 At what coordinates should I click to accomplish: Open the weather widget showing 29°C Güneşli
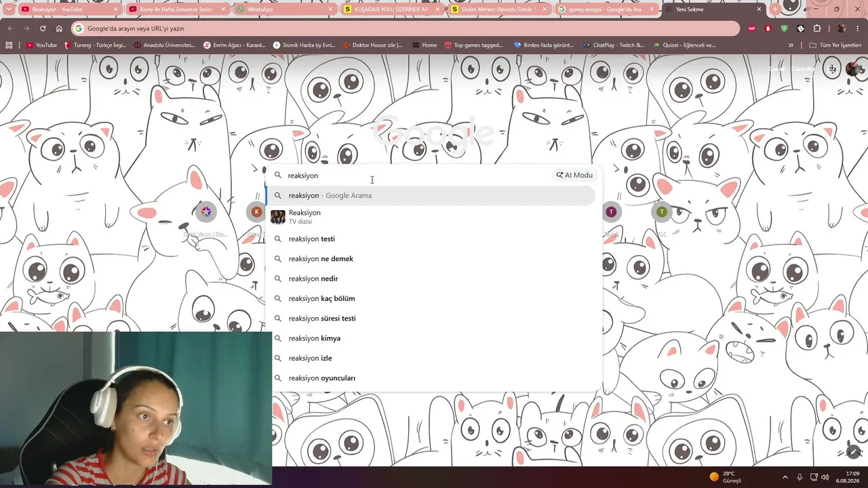point(726,476)
